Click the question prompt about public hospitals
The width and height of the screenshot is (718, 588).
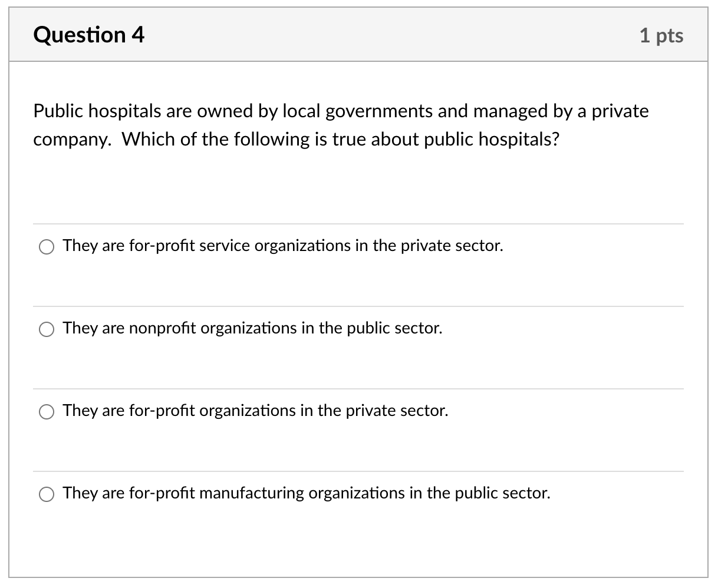[x=341, y=125]
